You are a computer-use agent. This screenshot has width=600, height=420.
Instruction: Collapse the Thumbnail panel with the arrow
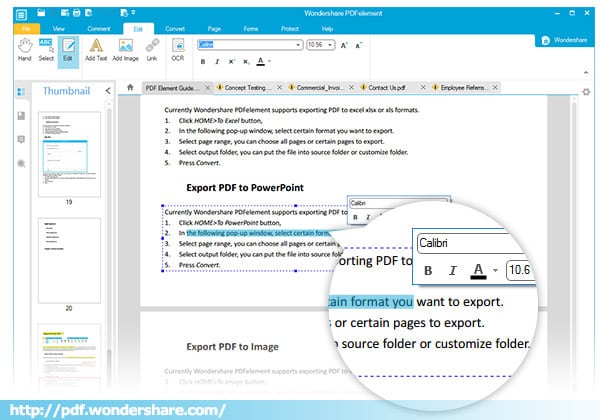[108, 91]
